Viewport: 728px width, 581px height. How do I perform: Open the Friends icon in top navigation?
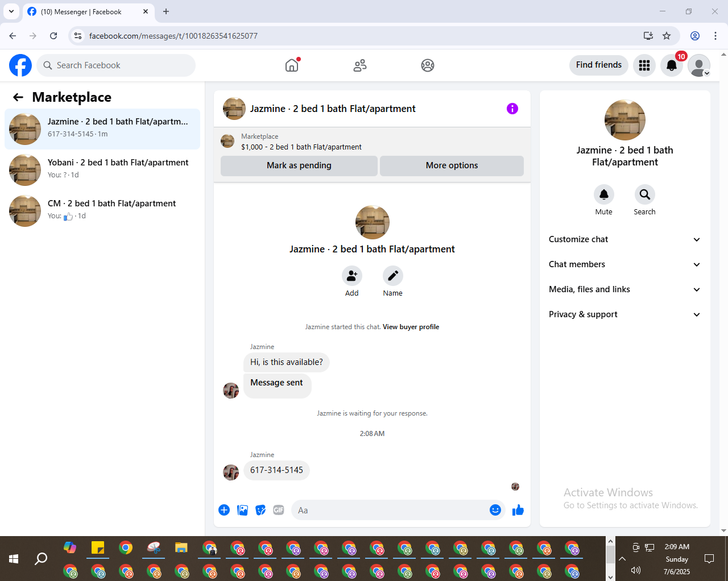pos(360,65)
